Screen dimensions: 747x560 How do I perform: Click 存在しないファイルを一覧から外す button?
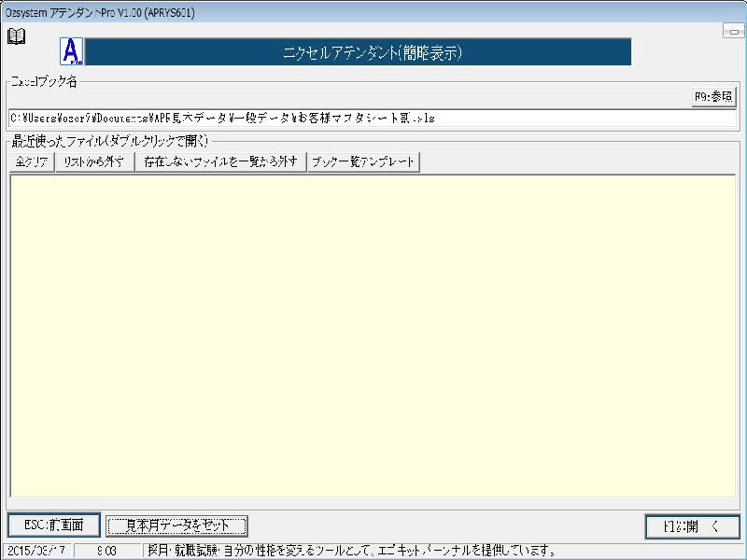tap(221, 161)
